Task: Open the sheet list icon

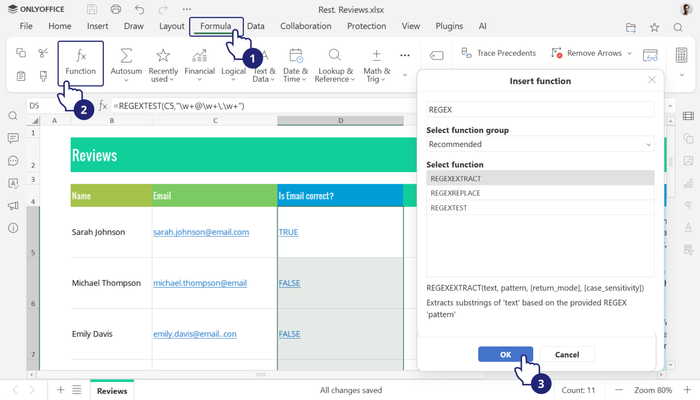Action: [x=77, y=389]
